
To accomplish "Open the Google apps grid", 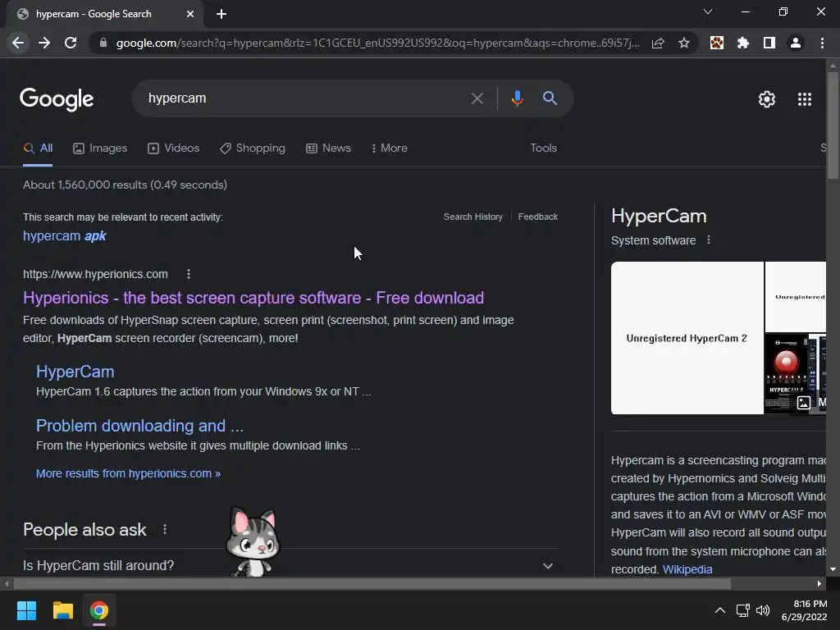I will click(805, 99).
